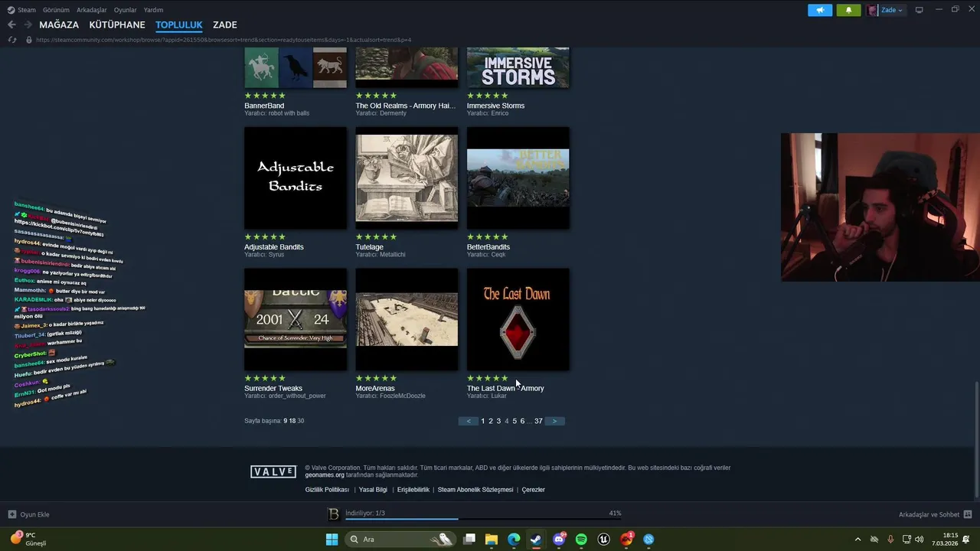Open The Last Dawn Armory thumbnail
Screen dimensions: 980x551
click(518, 319)
